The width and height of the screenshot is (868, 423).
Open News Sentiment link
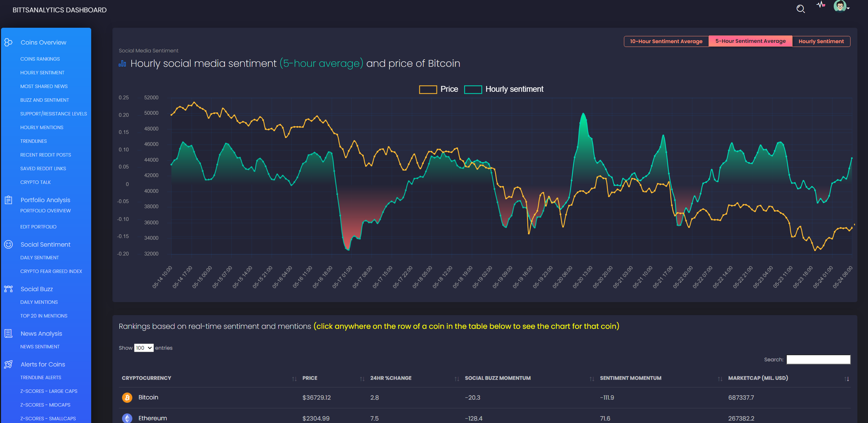(x=40, y=347)
